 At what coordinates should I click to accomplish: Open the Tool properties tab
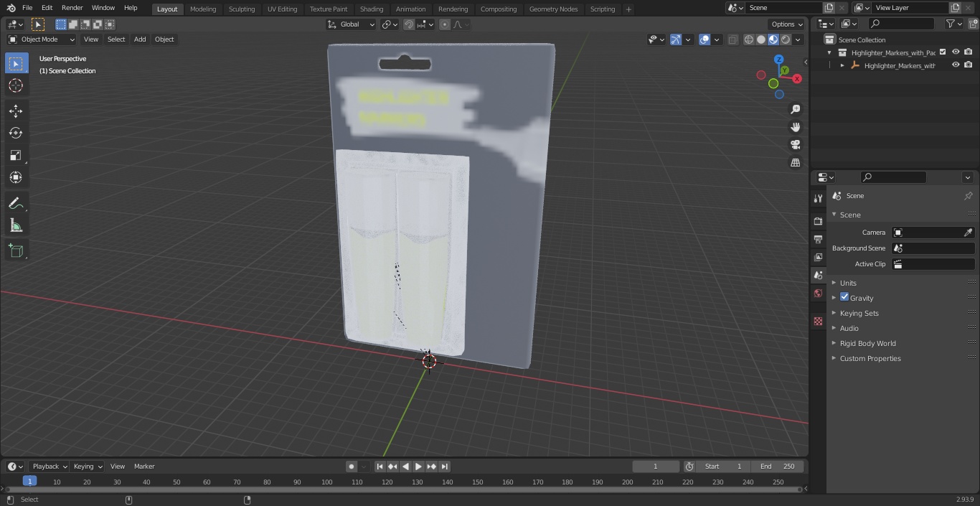818,199
